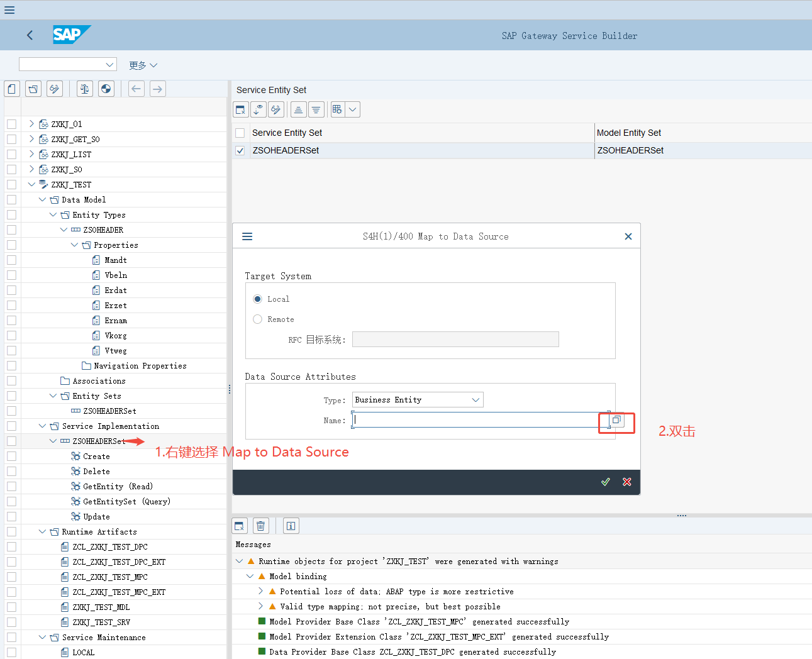The image size is (812, 659).
Task: Select the Erdat property
Action: coord(116,291)
